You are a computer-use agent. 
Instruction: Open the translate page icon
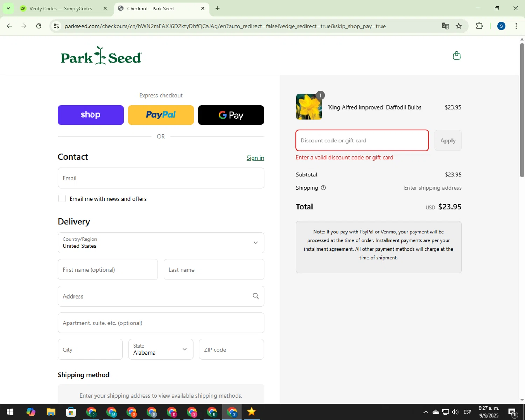(445, 26)
